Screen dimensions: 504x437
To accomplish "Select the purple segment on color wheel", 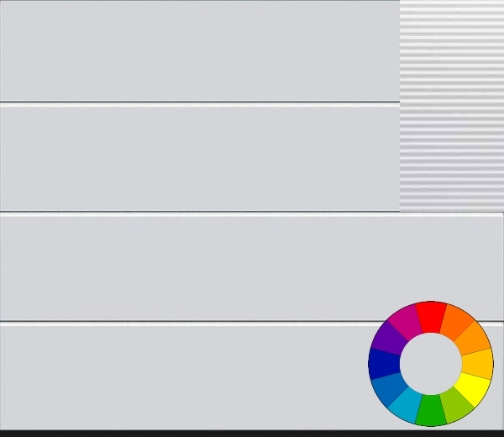I will pos(390,339).
